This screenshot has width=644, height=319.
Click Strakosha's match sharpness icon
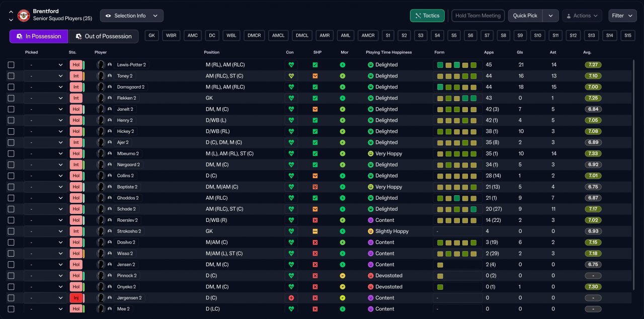315,231
